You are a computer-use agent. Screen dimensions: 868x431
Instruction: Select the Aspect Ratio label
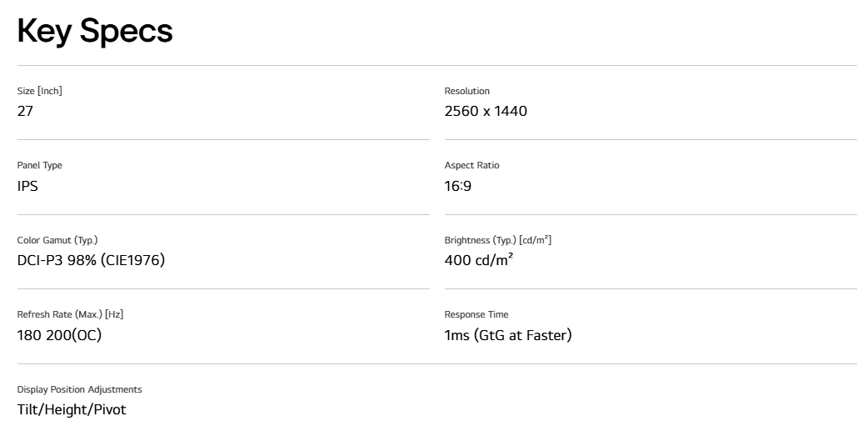[x=471, y=165]
